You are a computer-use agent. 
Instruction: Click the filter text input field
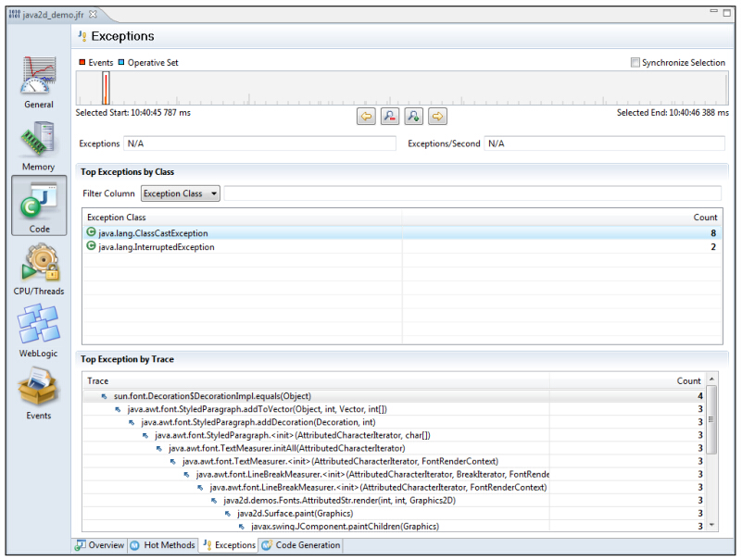pyautogui.click(x=472, y=193)
